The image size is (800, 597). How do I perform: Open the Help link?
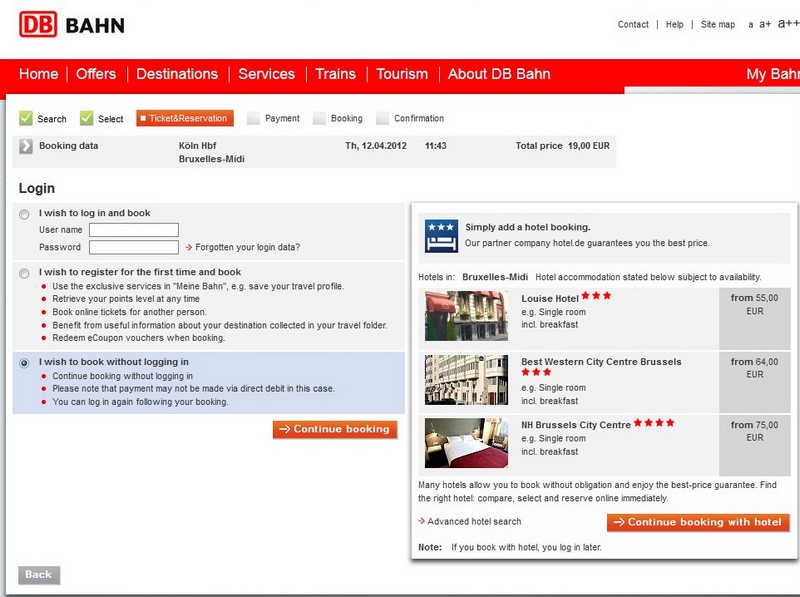coord(674,24)
